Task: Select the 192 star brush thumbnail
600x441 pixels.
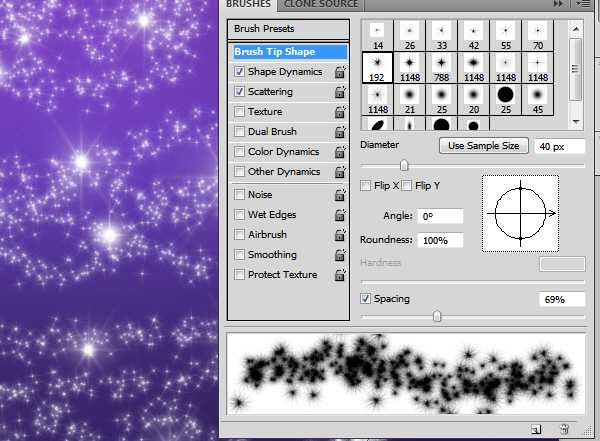Action: point(378,66)
